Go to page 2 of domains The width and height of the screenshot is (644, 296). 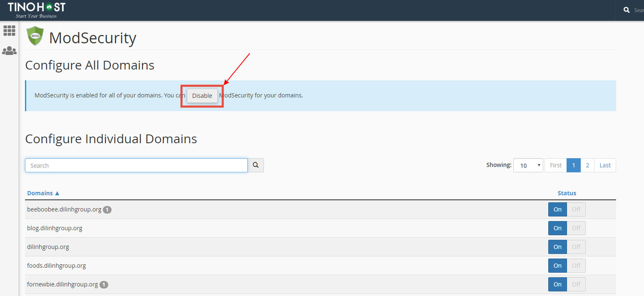(x=587, y=165)
